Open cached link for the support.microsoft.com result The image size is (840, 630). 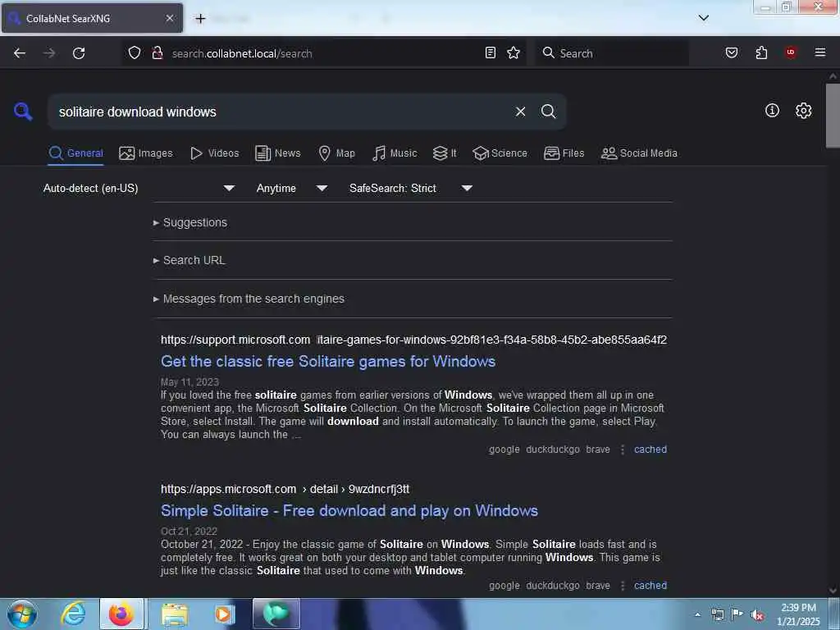[651, 450]
